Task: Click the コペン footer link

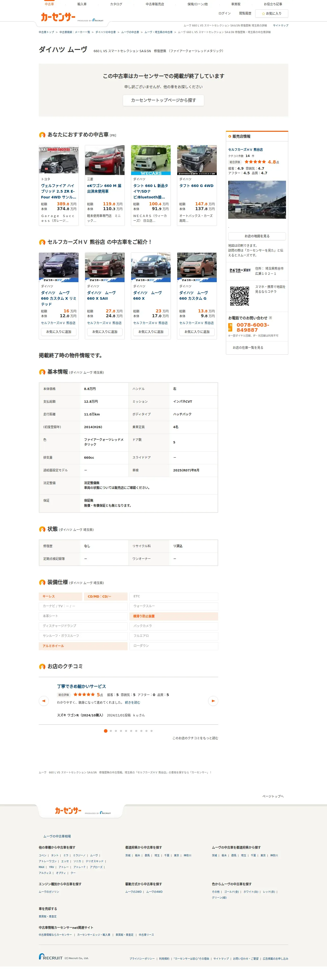Action: [x=42, y=855]
